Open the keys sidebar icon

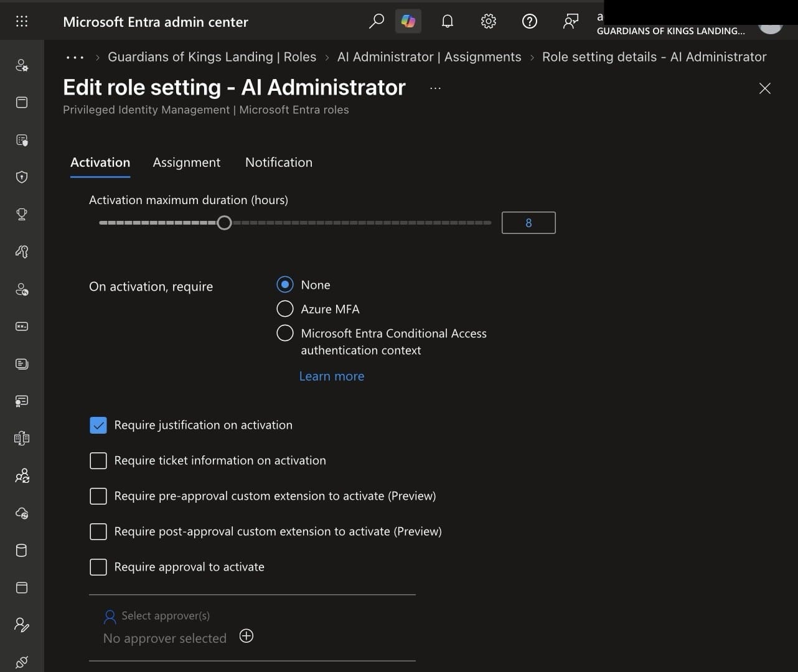coord(22,251)
